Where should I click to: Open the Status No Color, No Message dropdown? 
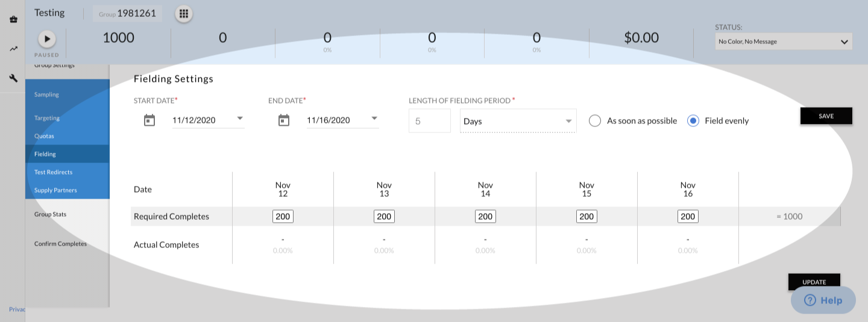[784, 42]
